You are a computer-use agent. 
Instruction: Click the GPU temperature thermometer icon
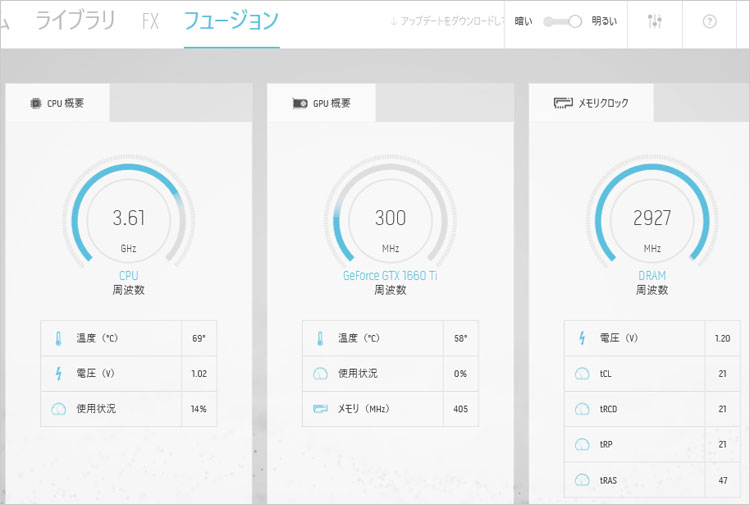pyautogui.click(x=320, y=338)
